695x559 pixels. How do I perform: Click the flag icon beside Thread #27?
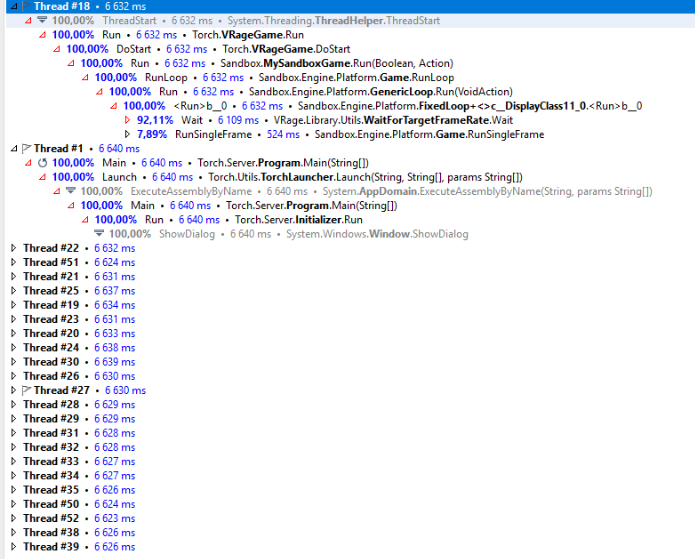point(26,390)
